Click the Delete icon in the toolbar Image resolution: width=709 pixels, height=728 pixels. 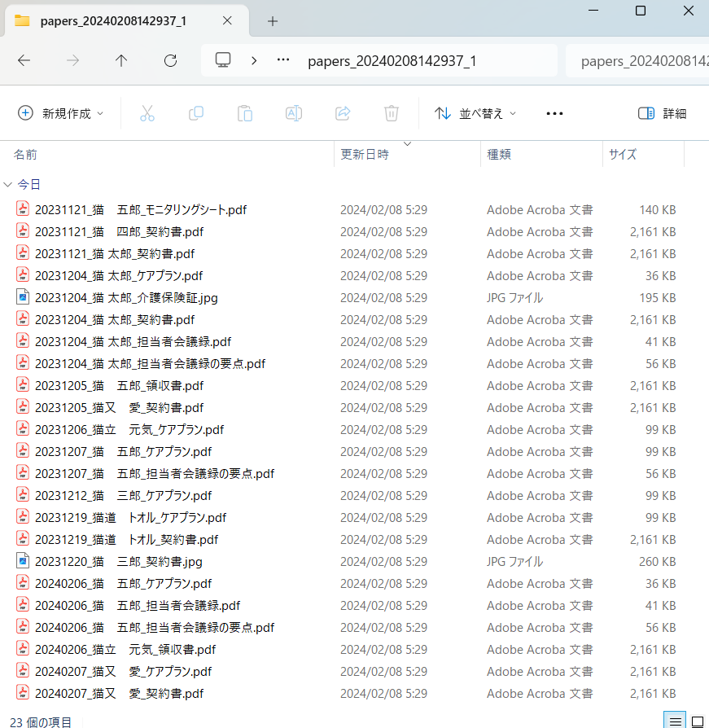[x=391, y=113]
